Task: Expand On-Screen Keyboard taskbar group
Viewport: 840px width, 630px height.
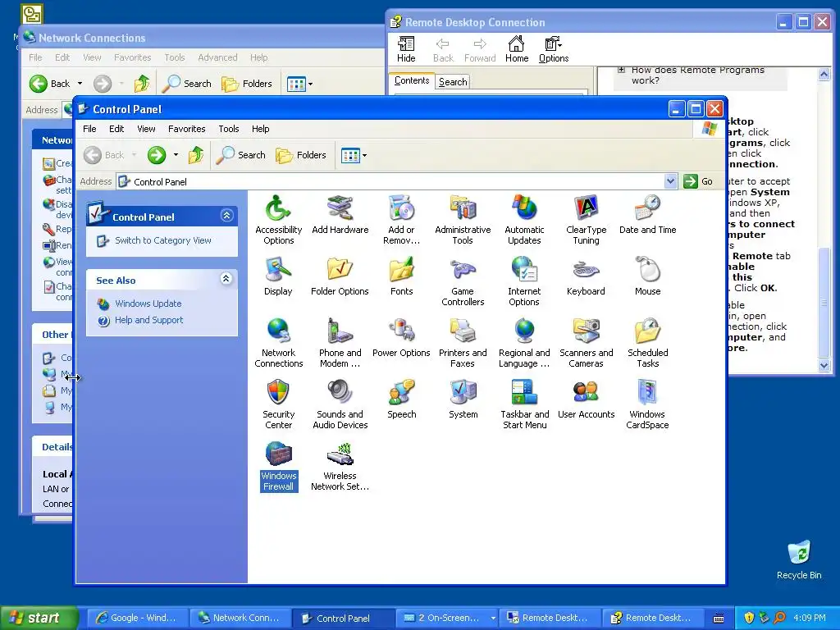Action: [493, 618]
